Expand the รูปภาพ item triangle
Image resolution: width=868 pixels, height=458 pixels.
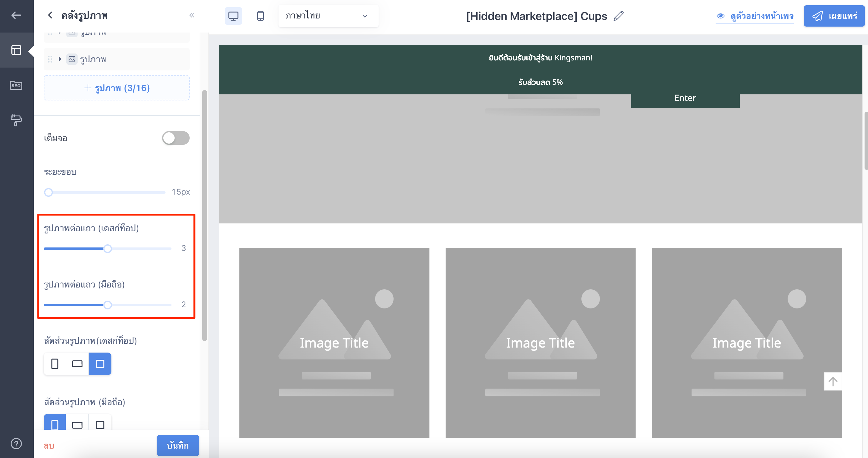tap(60, 59)
